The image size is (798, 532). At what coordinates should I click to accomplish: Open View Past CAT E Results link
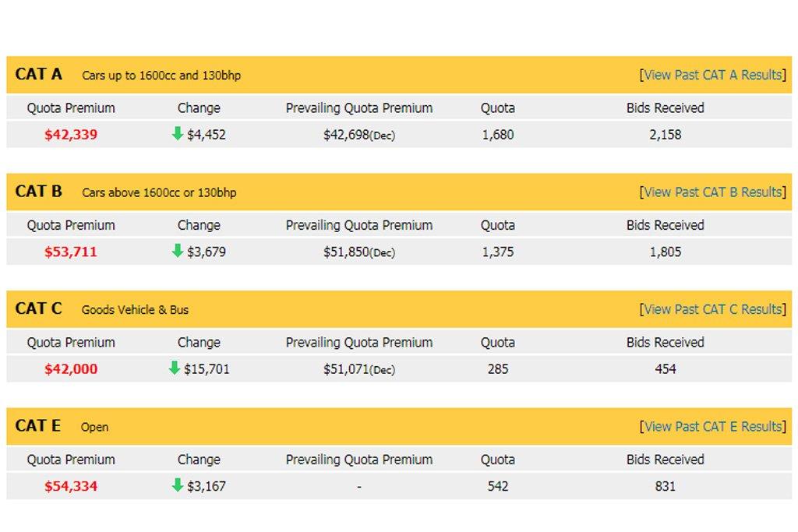tap(712, 426)
